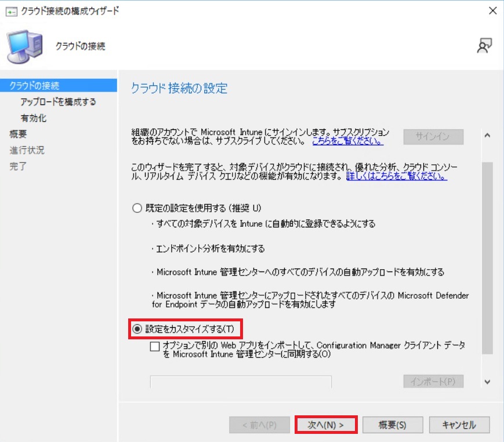Open クラウドの接続 step in sidebar

point(35,86)
